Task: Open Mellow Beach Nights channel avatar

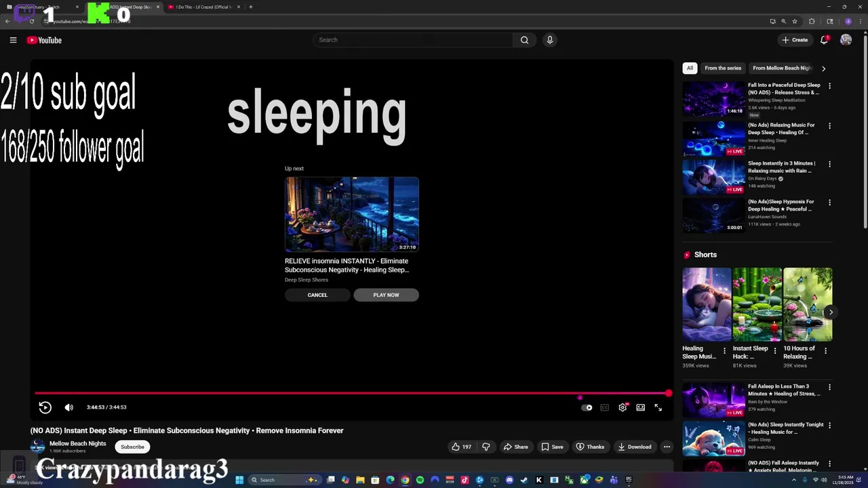Action: (38, 446)
